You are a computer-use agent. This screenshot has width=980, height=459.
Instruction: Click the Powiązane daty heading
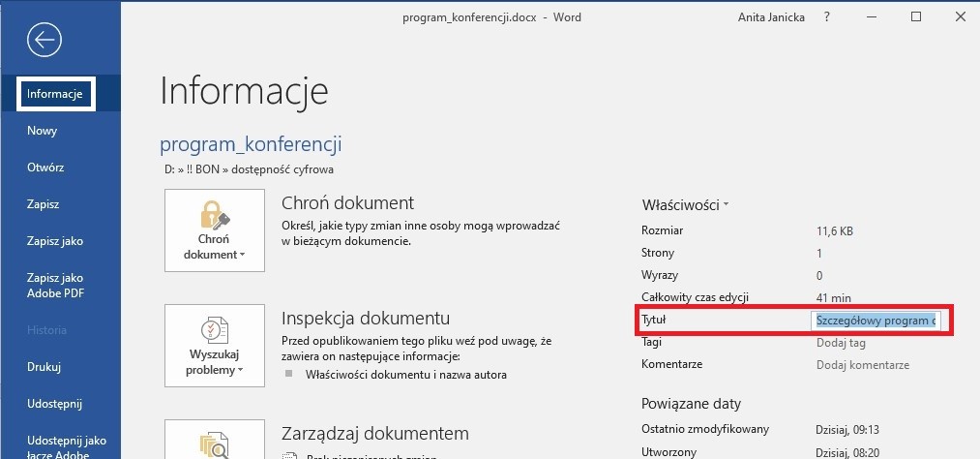pos(692,404)
